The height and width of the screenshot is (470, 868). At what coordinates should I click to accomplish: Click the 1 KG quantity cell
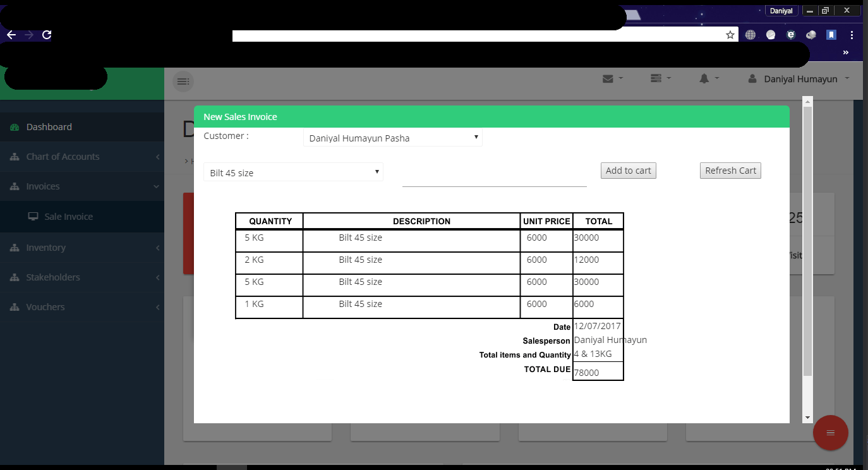click(269, 307)
